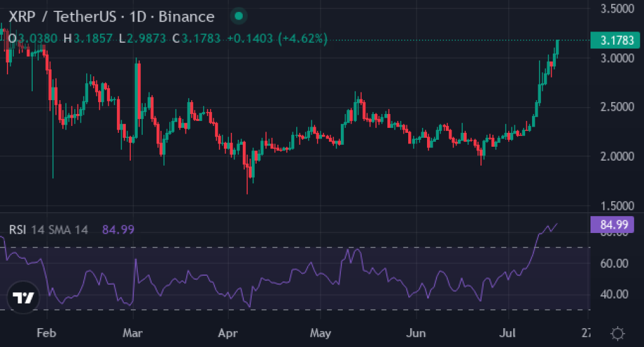Click the TradingView logo badge
Viewport: 644px width, 347px height.
tap(23, 297)
